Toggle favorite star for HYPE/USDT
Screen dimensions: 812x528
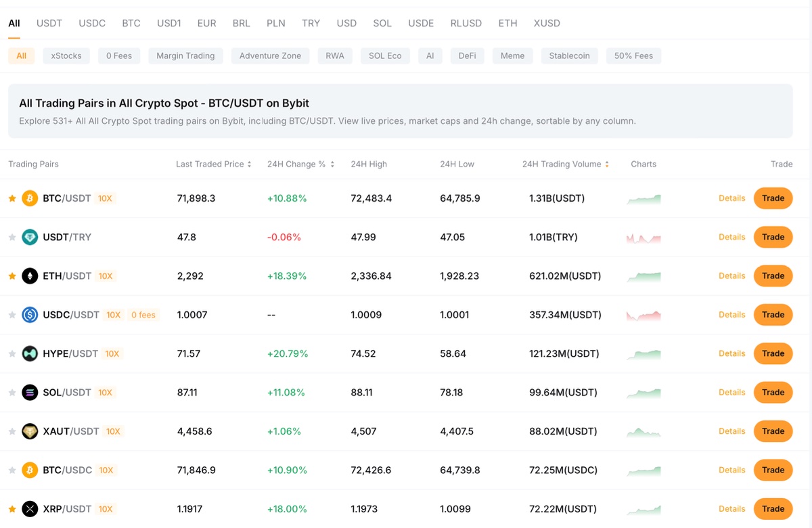tap(12, 353)
